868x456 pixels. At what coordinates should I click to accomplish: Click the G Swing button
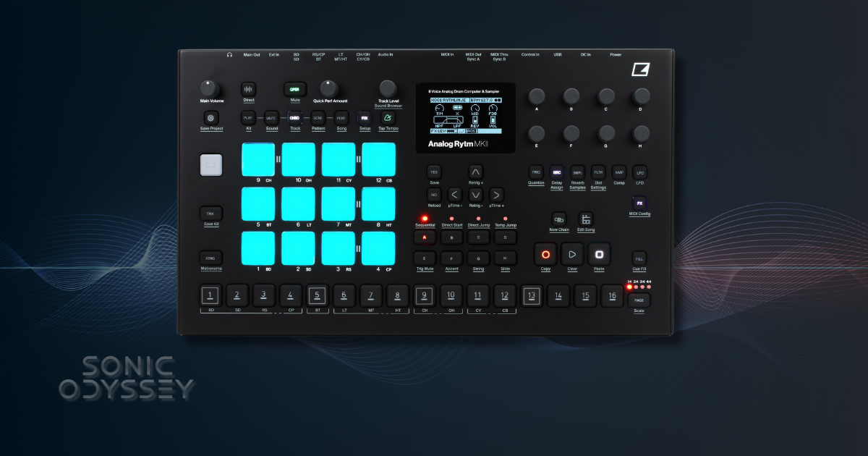(x=478, y=258)
